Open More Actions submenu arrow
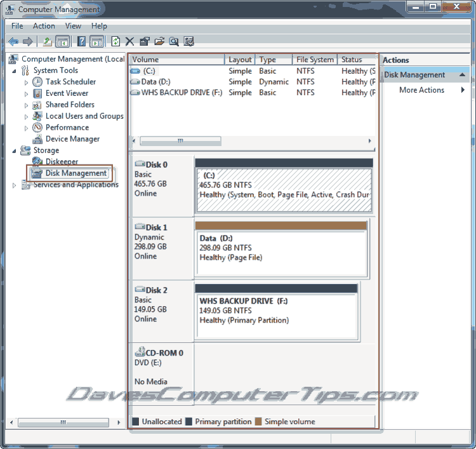The width and height of the screenshot is (476, 449). 463,90
